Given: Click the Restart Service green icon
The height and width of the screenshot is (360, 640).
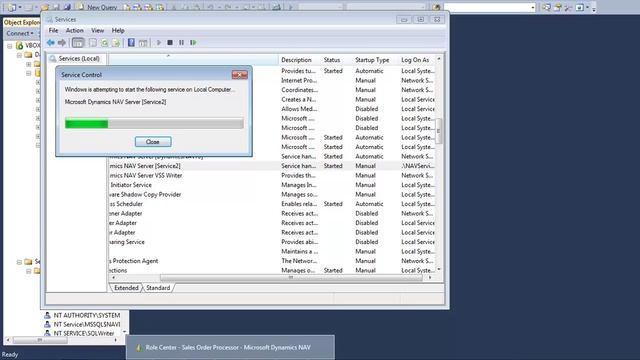Looking at the screenshot, I should coord(193,42).
